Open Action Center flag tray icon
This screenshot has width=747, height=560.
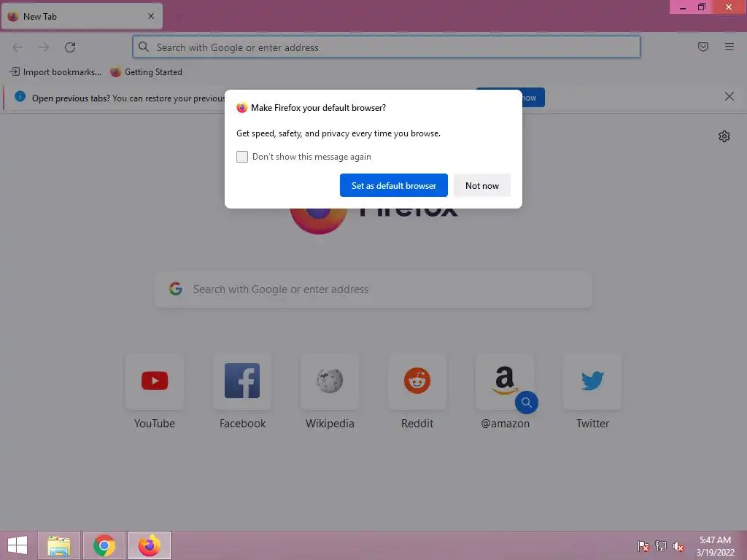click(643, 546)
